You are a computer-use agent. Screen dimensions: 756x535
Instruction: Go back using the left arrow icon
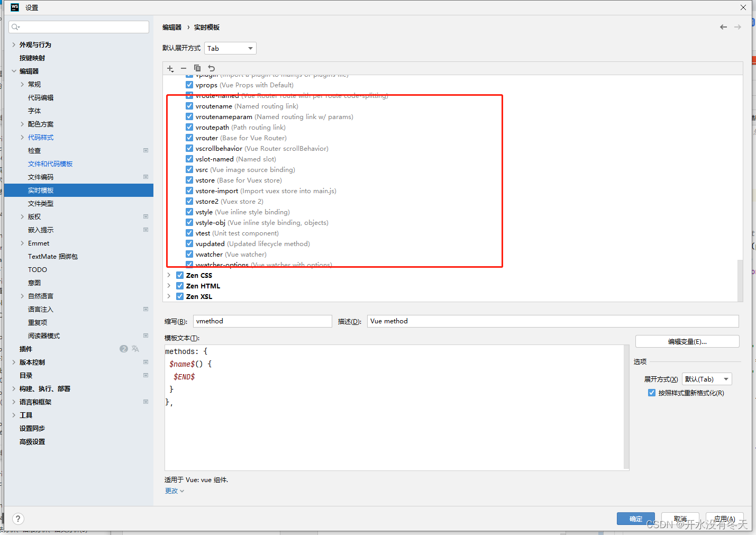[723, 27]
